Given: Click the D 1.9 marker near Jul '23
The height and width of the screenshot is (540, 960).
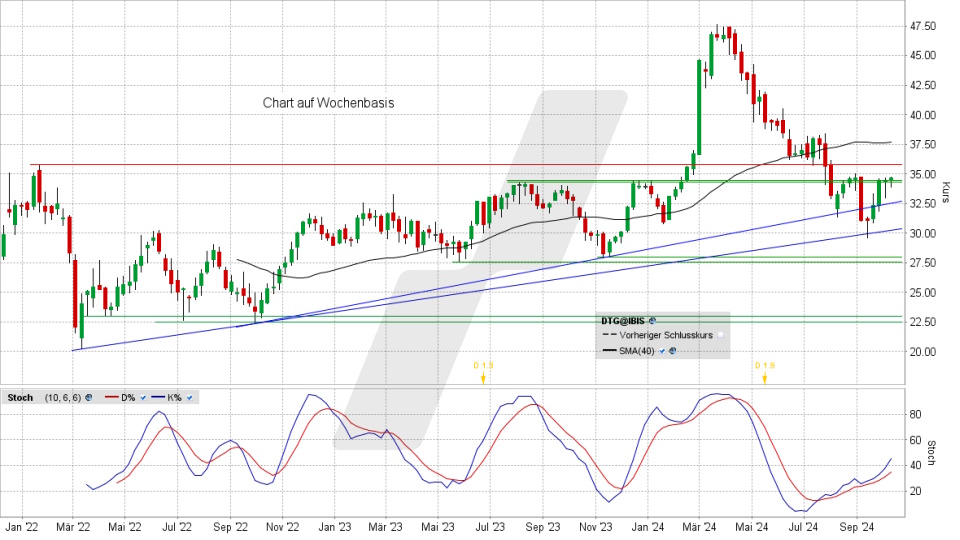Looking at the screenshot, I should tap(483, 371).
